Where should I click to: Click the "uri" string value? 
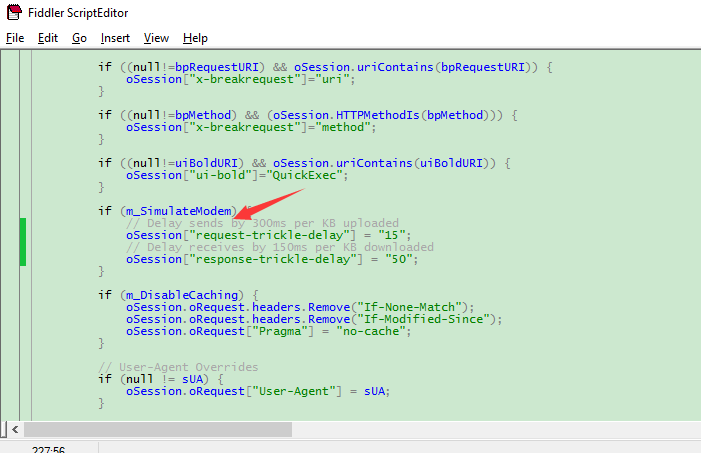click(332, 79)
